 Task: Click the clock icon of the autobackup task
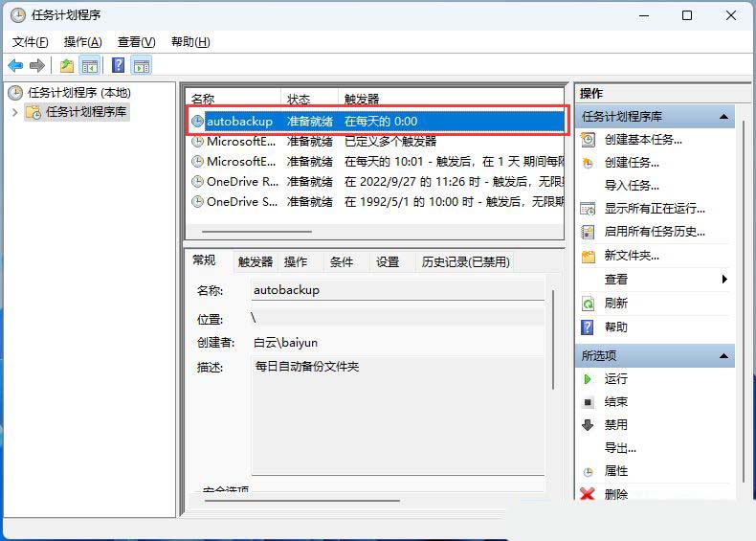198,122
